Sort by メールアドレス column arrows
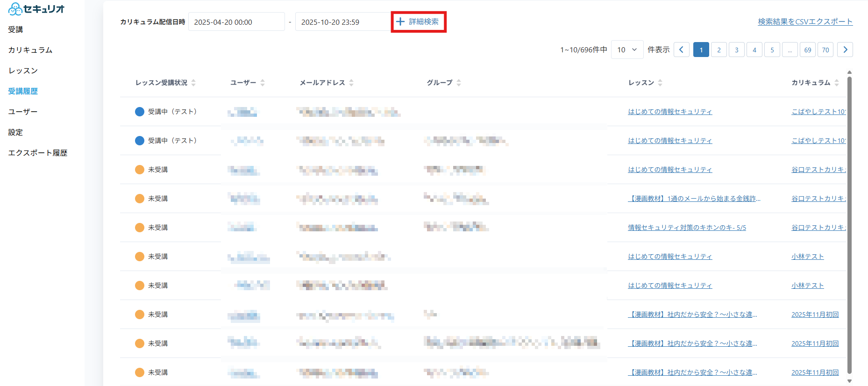This screenshot has width=868, height=386. pyautogui.click(x=351, y=83)
